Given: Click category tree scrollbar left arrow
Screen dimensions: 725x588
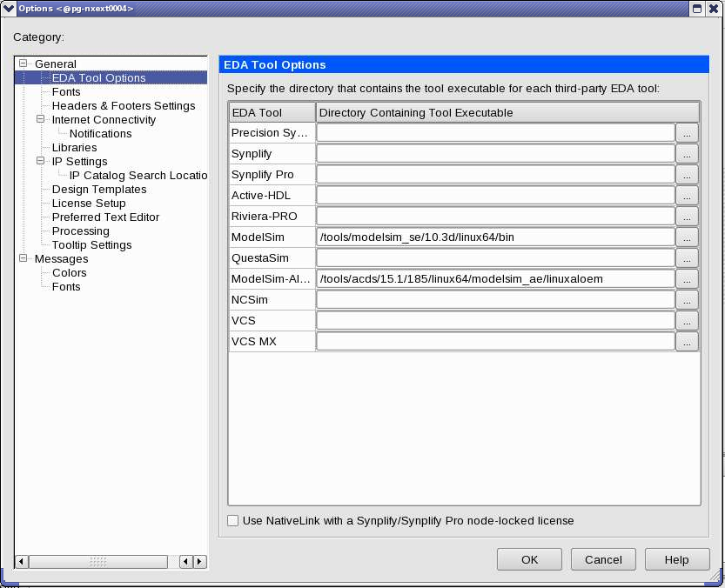Looking at the screenshot, I should [21, 562].
